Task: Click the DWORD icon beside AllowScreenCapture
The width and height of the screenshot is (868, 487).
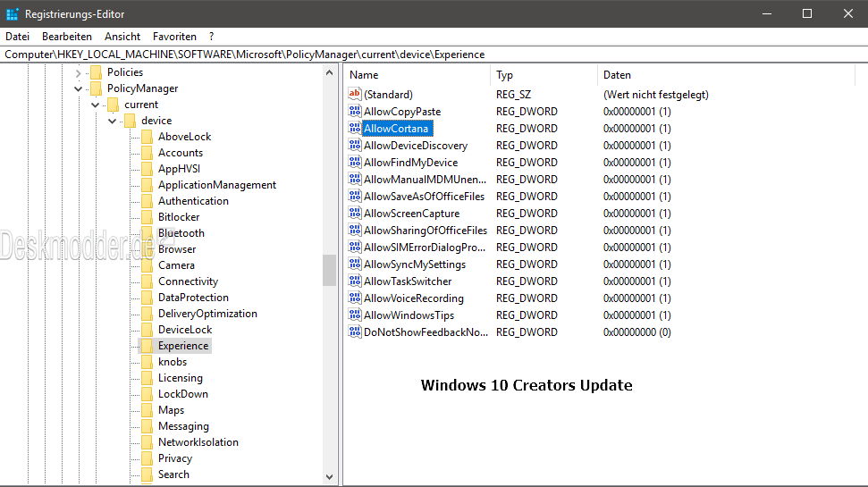Action: pyautogui.click(x=355, y=213)
